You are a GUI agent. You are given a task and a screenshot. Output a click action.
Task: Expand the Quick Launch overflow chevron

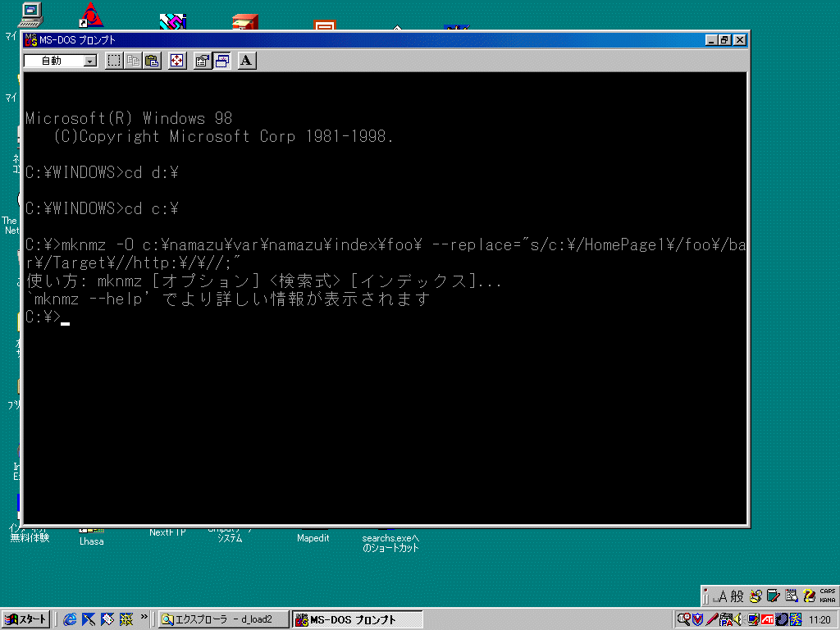(x=144, y=617)
